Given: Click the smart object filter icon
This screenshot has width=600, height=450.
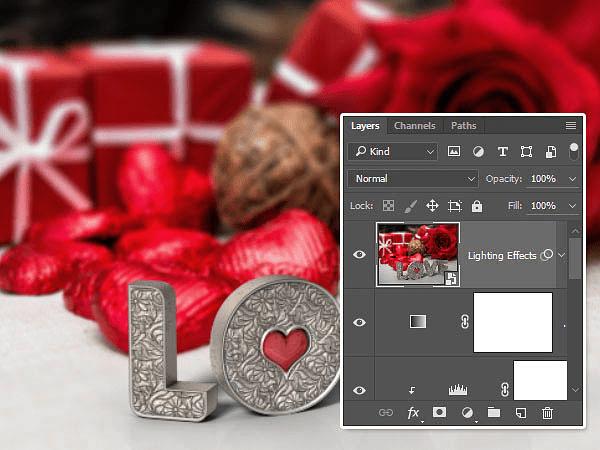Looking at the screenshot, I should point(551,152).
